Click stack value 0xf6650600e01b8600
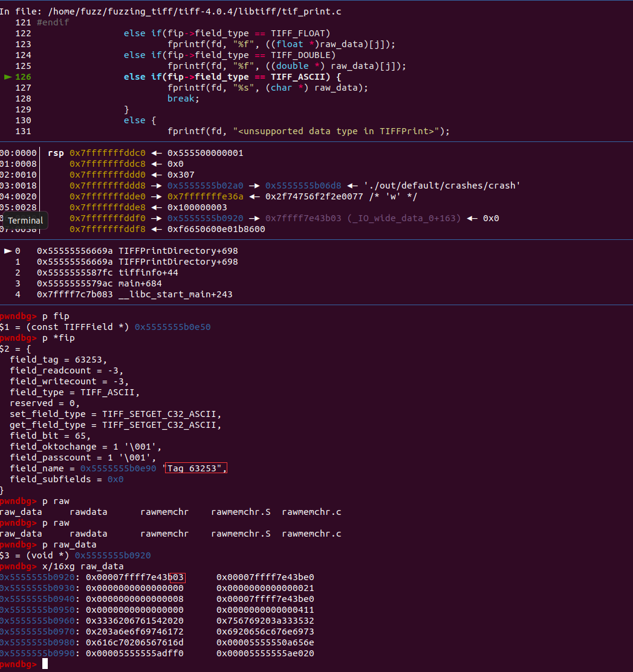Viewport: 633px width, 672px height. click(x=216, y=229)
